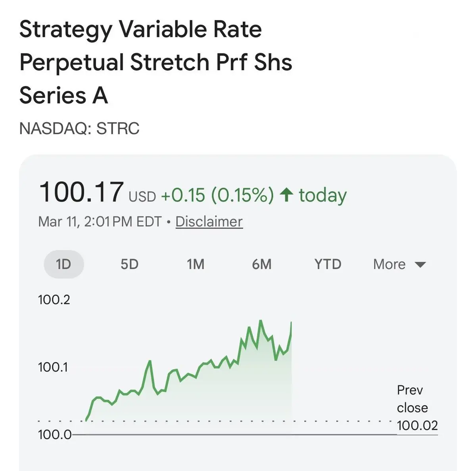
Task: Switch to the 5D time range
Action: (129, 264)
